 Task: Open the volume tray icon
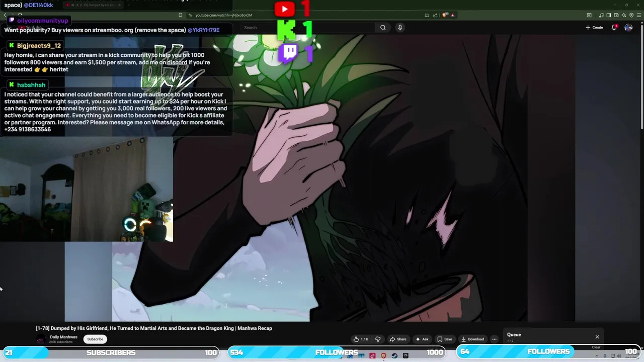[619, 356]
